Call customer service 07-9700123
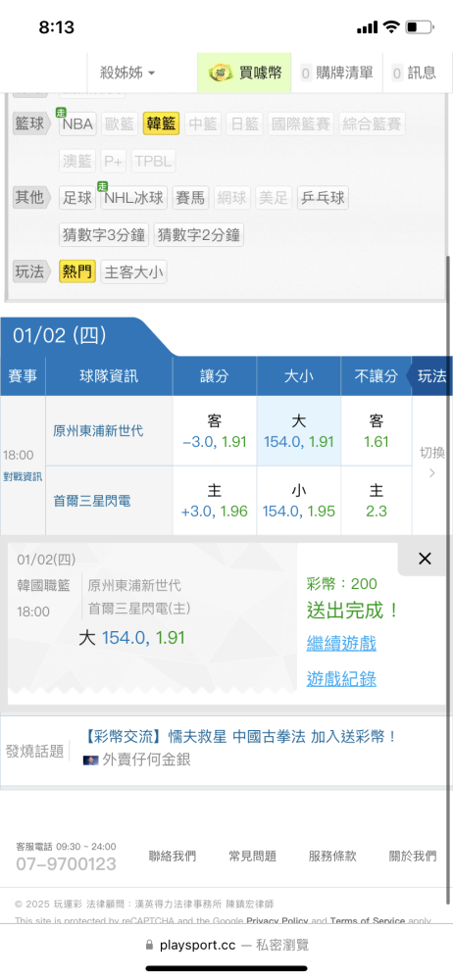This screenshot has width=453, height=980. coord(67,864)
